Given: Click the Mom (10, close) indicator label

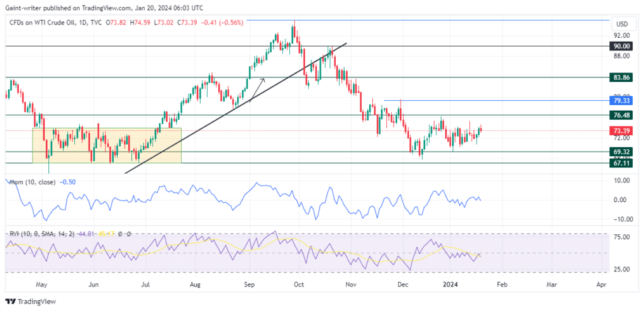Looking at the screenshot, I should (x=33, y=182).
